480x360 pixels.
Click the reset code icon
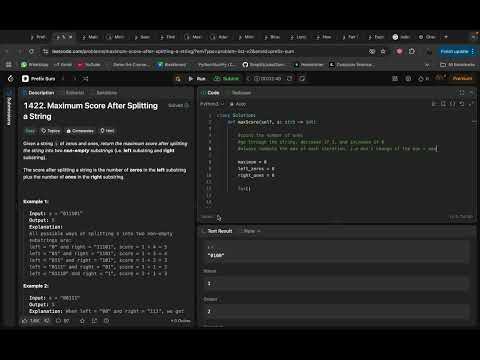(462, 104)
